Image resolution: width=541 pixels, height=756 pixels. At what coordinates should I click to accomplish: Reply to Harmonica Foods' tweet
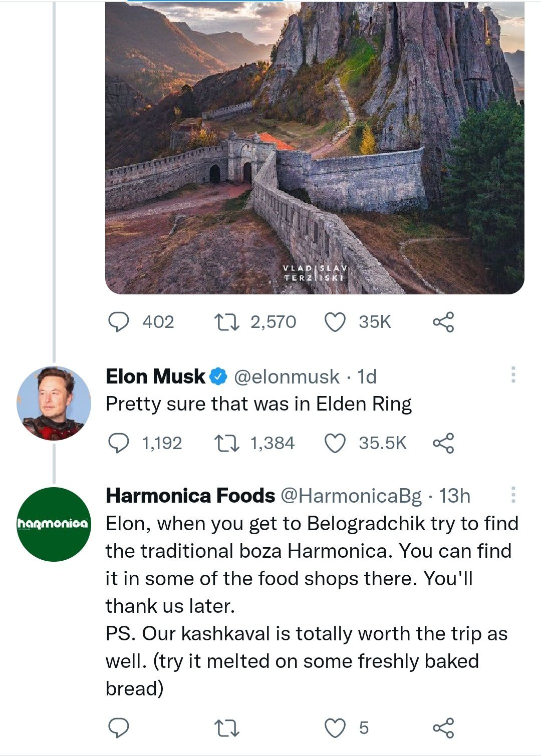point(118,728)
